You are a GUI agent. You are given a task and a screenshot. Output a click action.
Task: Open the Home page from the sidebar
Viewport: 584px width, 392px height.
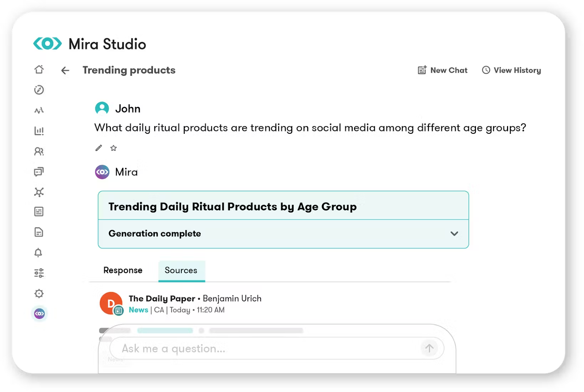point(39,69)
